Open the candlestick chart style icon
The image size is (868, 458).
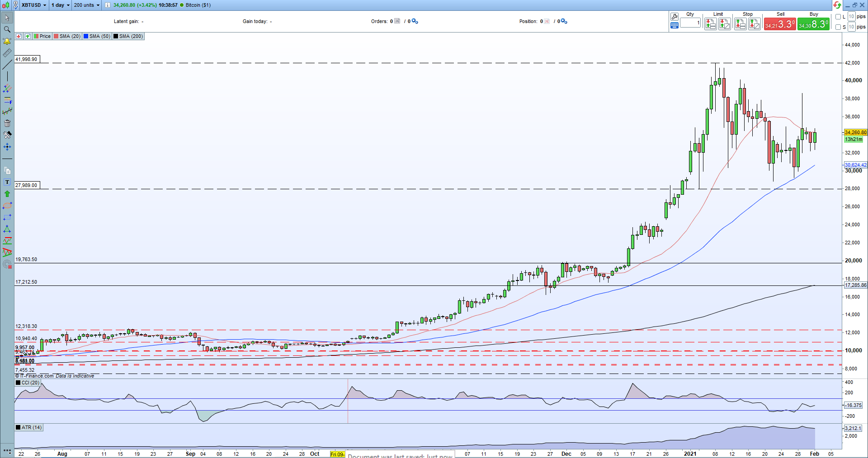(x=5, y=5)
